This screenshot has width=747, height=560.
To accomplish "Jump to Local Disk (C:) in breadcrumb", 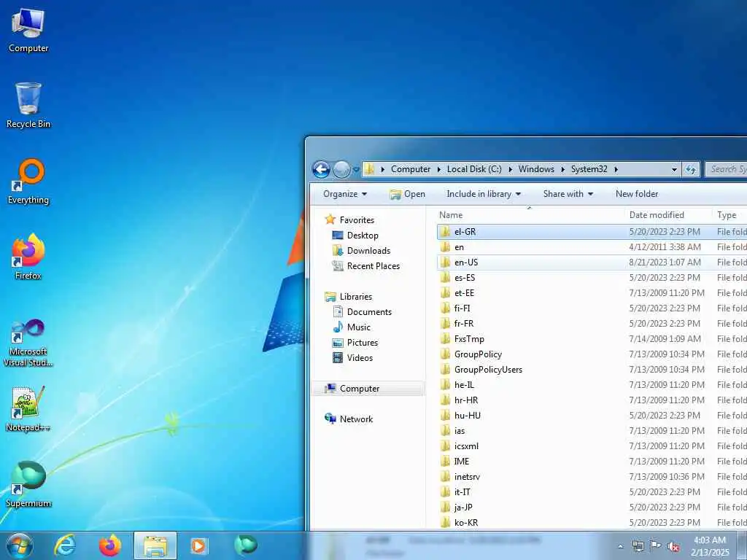I will click(x=474, y=169).
